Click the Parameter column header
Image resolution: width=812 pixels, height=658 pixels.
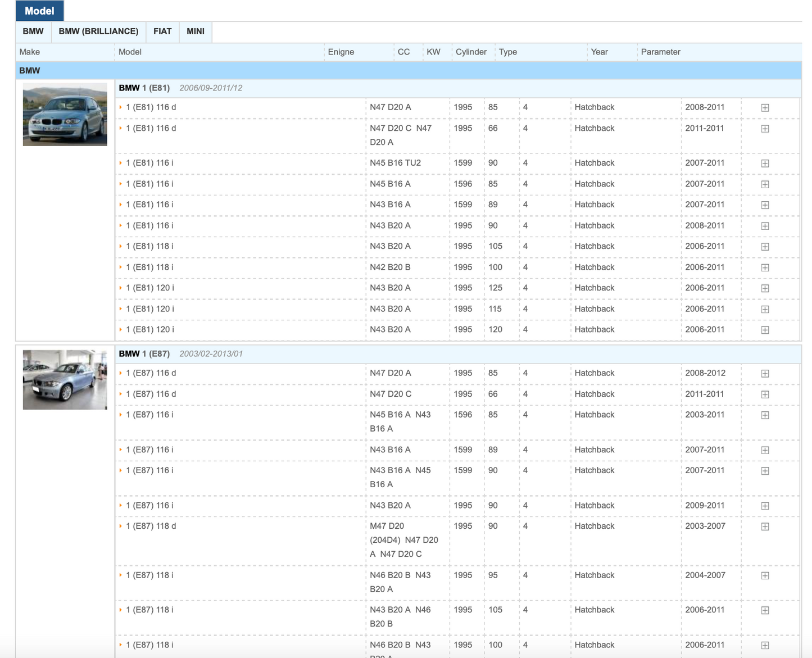pyautogui.click(x=660, y=52)
